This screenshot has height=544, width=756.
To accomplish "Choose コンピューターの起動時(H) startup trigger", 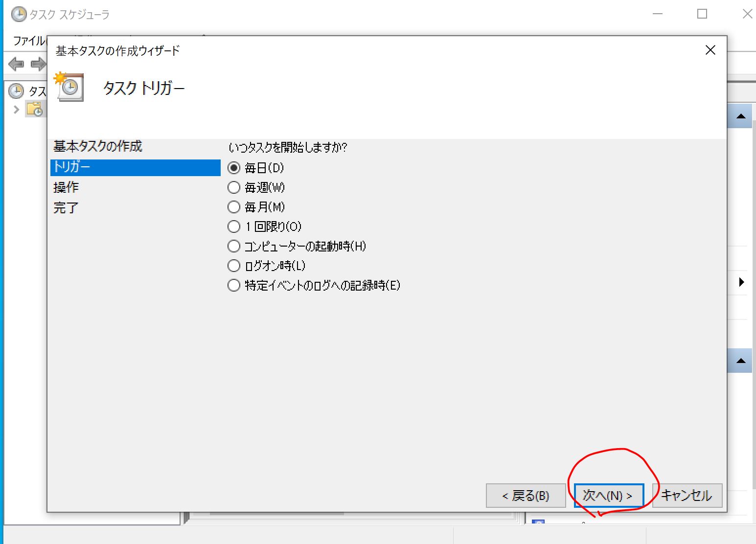I will pos(234,246).
